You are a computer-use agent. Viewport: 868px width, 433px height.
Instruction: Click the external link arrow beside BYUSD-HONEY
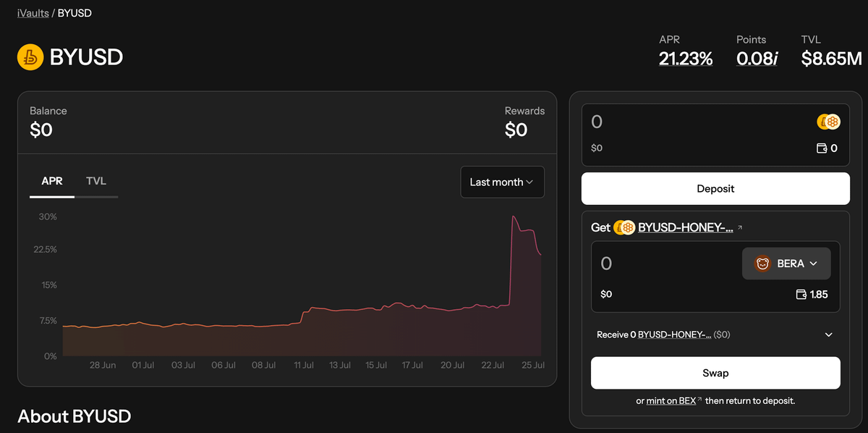click(739, 227)
